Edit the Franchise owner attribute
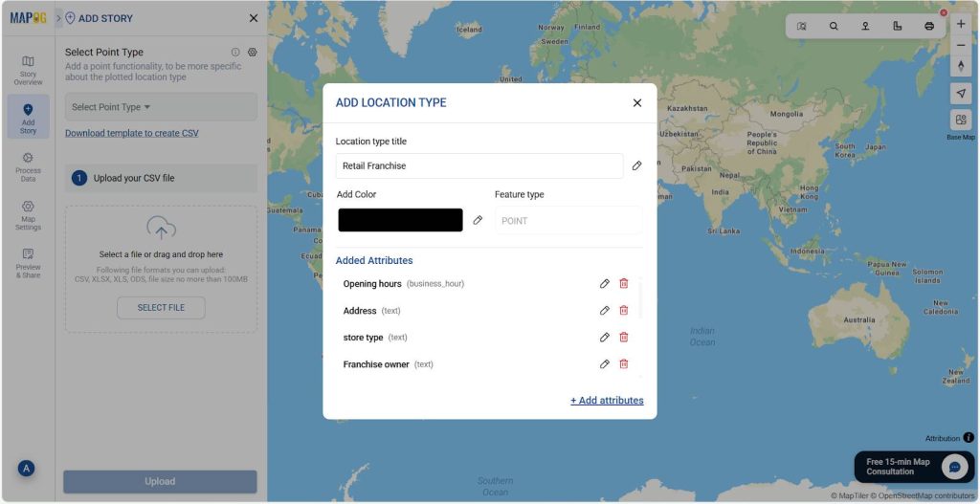Image resolution: width=980 pixels, height=504 pixels. (605, 364)
